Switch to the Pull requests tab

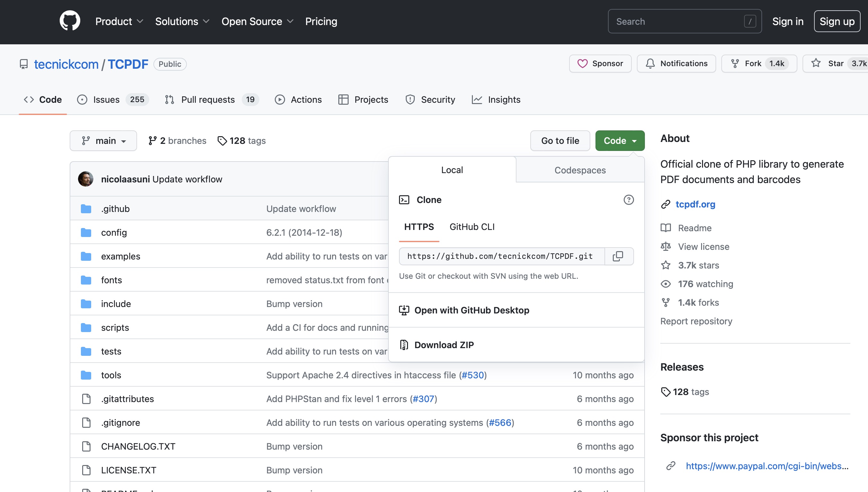tap(212, 99)
